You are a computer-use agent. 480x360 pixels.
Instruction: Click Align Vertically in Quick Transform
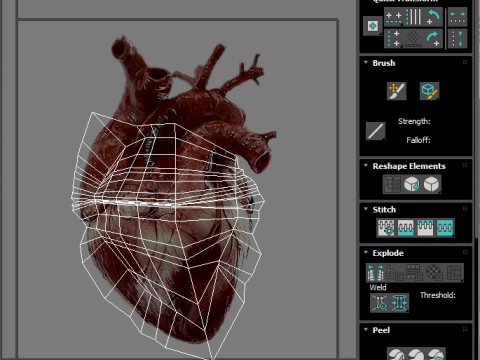pyautogui.click(x=394, y=39)
